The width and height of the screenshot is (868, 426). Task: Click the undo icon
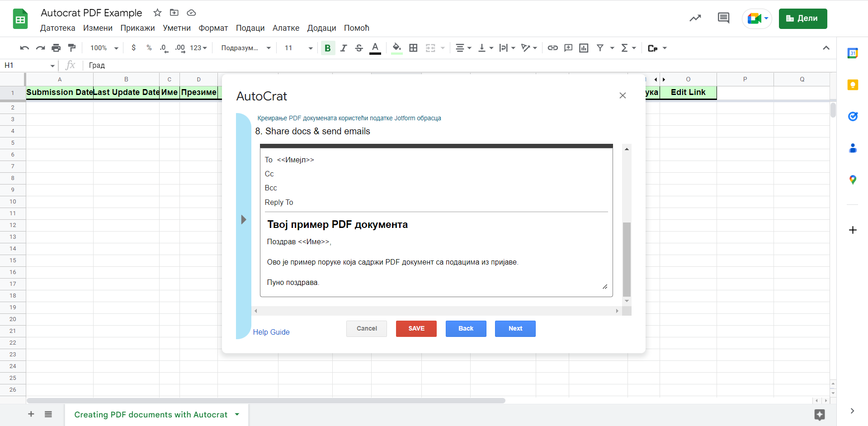pyautogui.click(x=24, y=48)
